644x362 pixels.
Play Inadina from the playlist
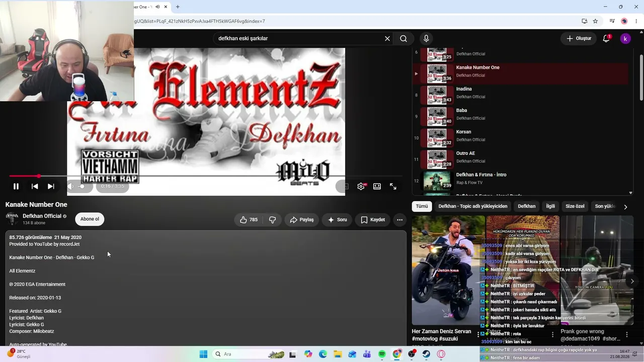[x=520, y=95]
